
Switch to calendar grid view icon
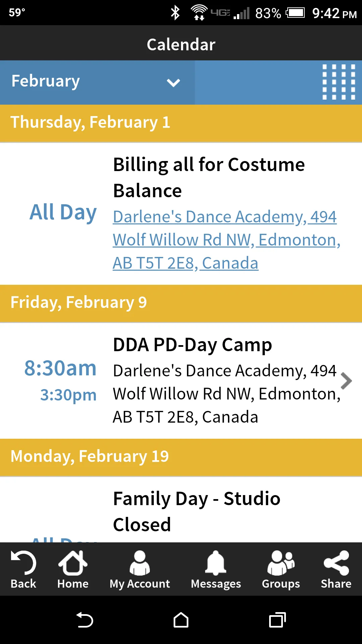point(339,82)
